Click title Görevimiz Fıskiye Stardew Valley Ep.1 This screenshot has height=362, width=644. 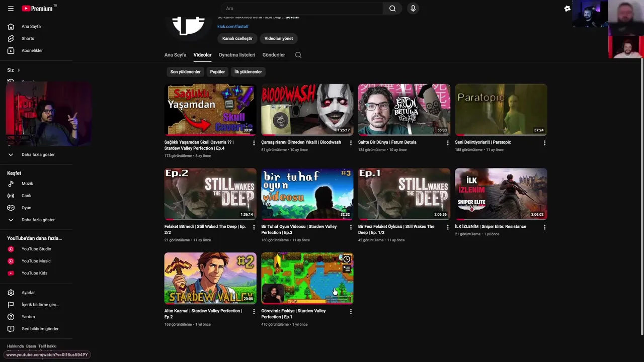click(293, 314)
